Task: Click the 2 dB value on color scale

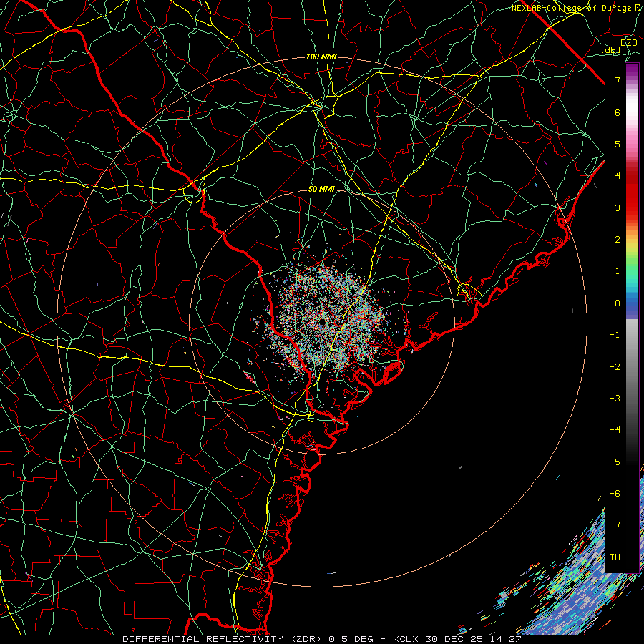Action: pyautogui.click(x=618, y=240)
